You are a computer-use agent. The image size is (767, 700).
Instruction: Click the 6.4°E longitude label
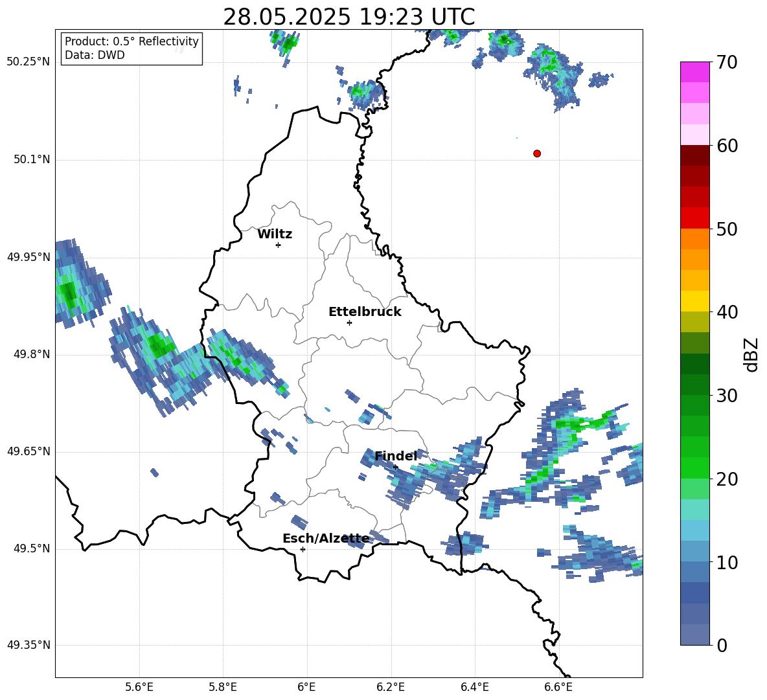[474, 687]
